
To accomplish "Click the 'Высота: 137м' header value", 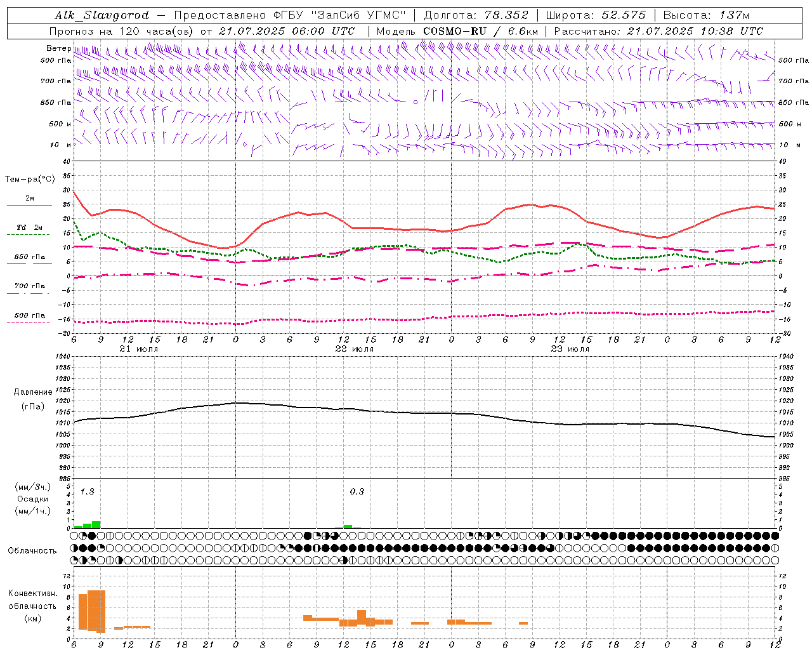I will pyautogui.click(x=706, y=15).
